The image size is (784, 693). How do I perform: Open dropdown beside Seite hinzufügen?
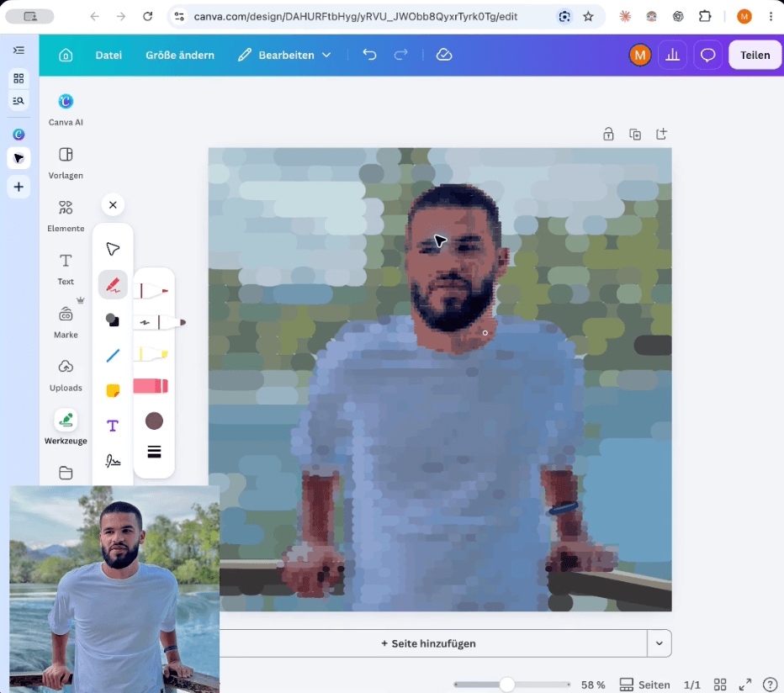659,643
